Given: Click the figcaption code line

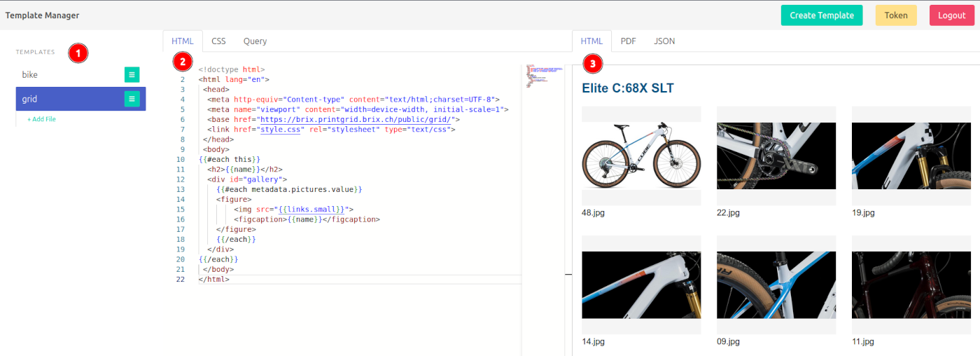Looking at the screenshot, I should [x=307, y=219].
